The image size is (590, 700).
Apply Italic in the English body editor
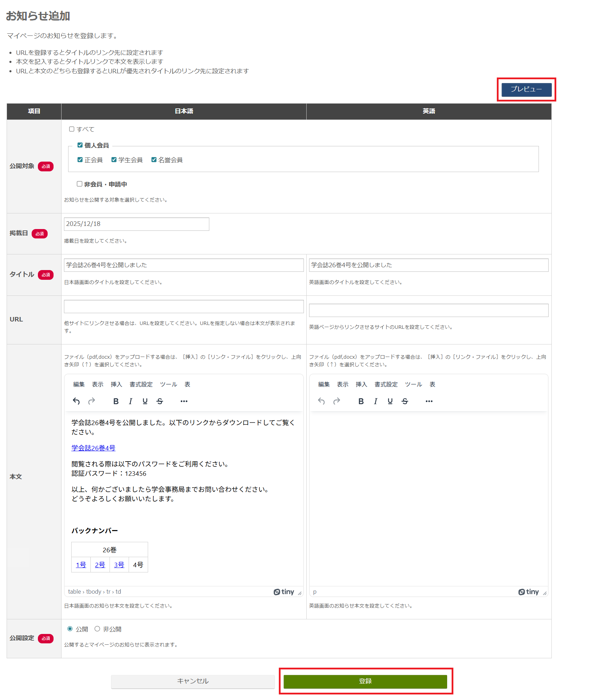point(375,401)
